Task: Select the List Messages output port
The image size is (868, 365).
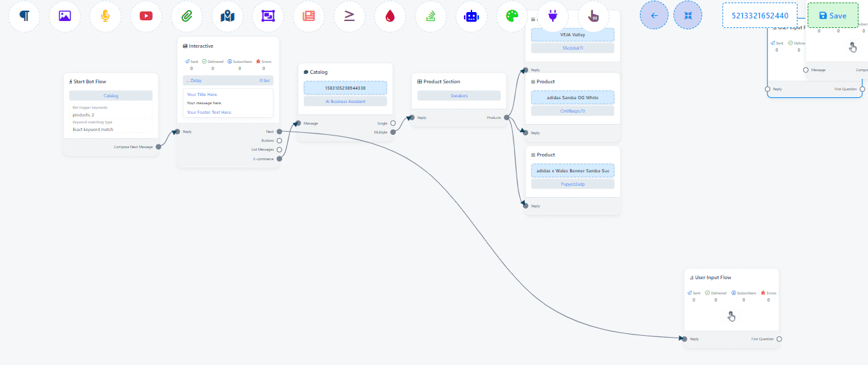Action: point(280,149)
